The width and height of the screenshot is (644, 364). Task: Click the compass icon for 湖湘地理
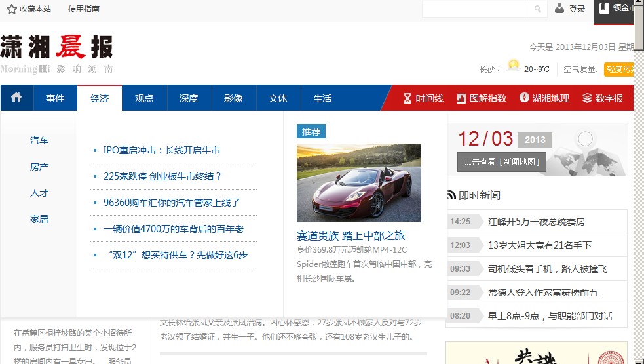coord(524,98)
